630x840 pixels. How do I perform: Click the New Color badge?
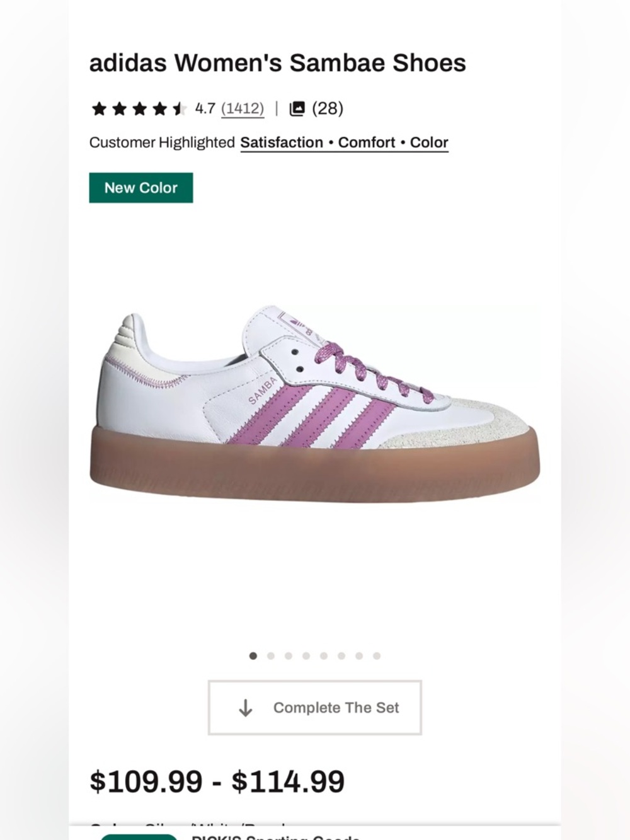pyautogui.click(x=140, y=187)
